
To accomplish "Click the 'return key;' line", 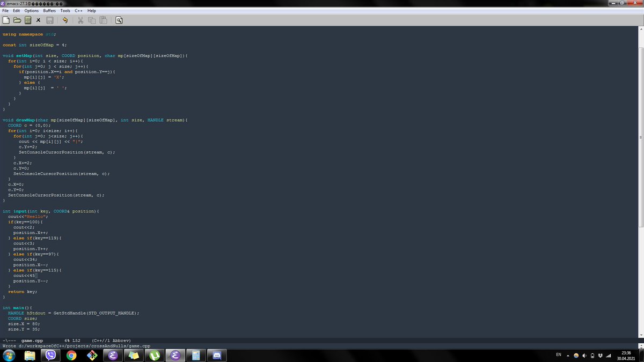I will tap(23, 292).
